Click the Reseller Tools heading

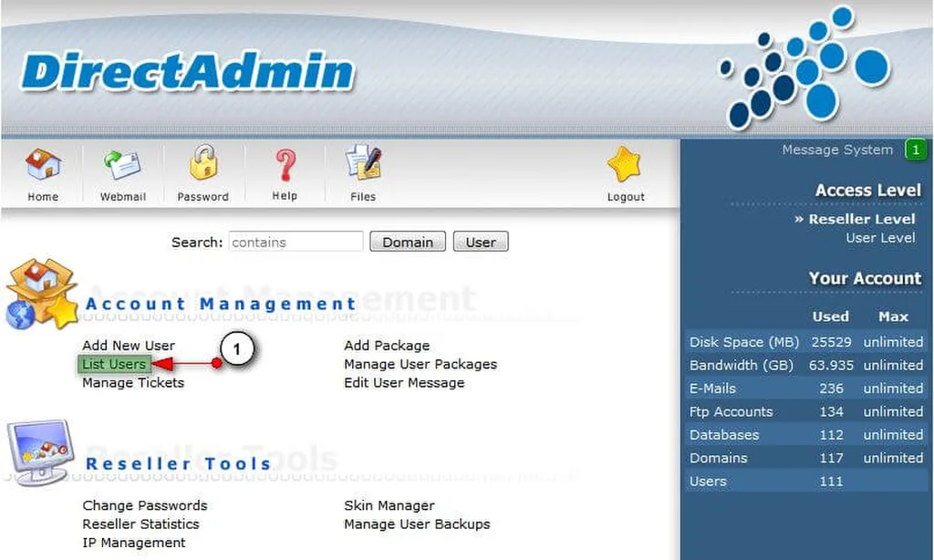[x=178, y=463]
